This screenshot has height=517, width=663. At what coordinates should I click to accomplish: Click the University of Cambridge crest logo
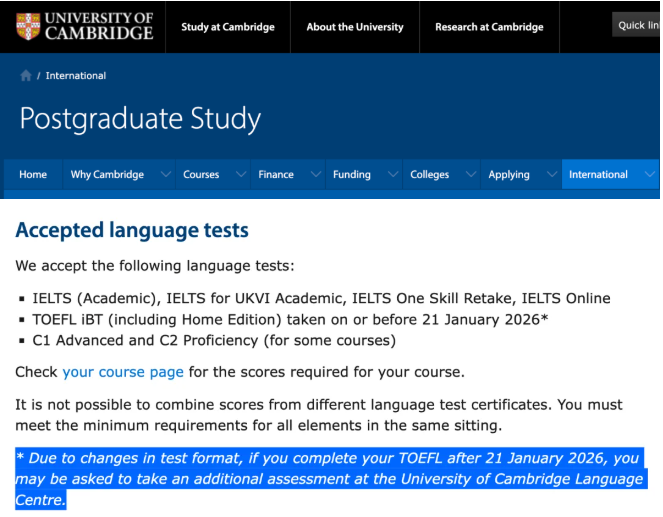coord(30,27)
